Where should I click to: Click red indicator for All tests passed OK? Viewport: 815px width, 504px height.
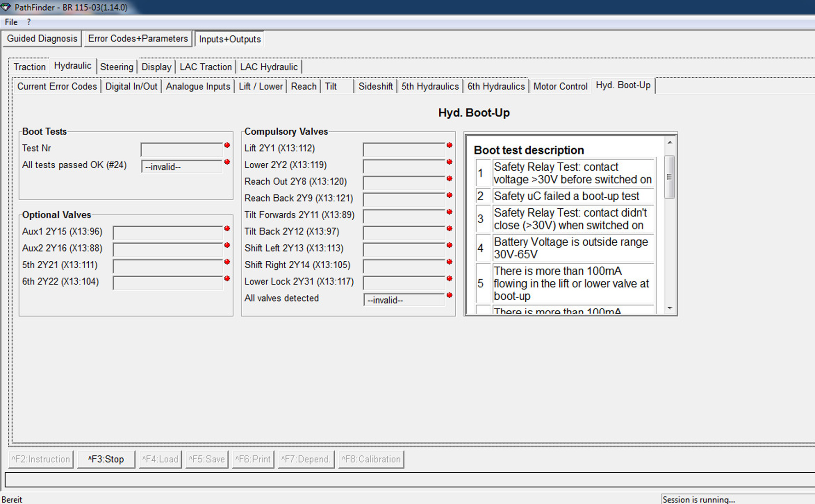[227, 162]
